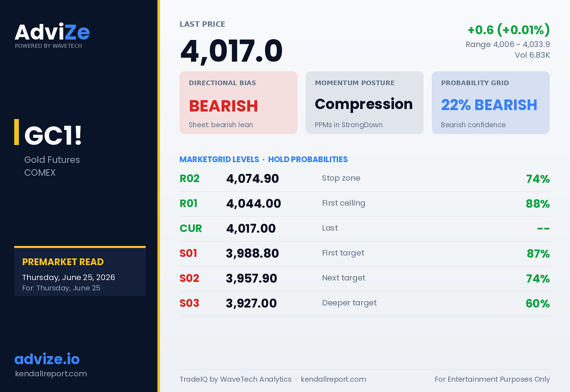Click the "S01" support label

click(188, 253)
